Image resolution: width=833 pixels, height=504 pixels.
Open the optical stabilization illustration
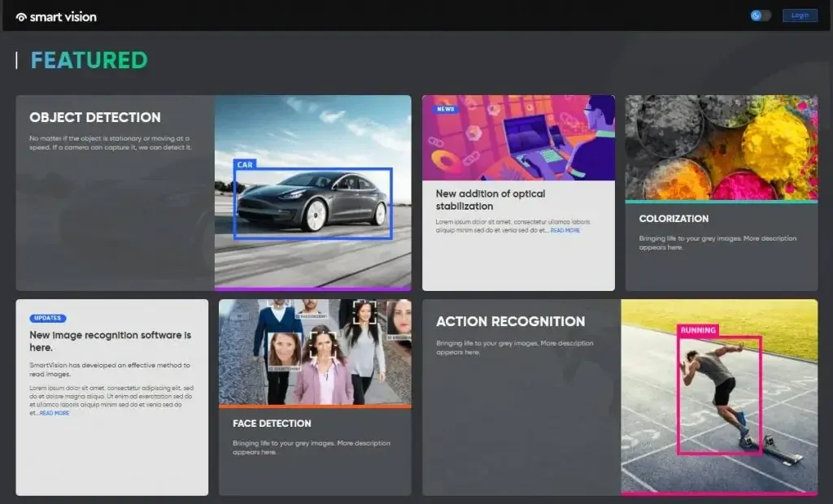coord(518,138)
